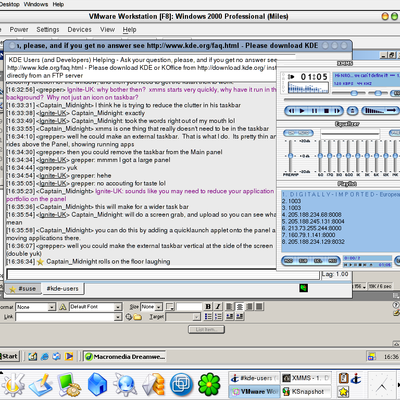Launch Internet Explorer from quick launch
Image resolution: width=400 pixels, height=400 pixels.
[x=45, y=356]
